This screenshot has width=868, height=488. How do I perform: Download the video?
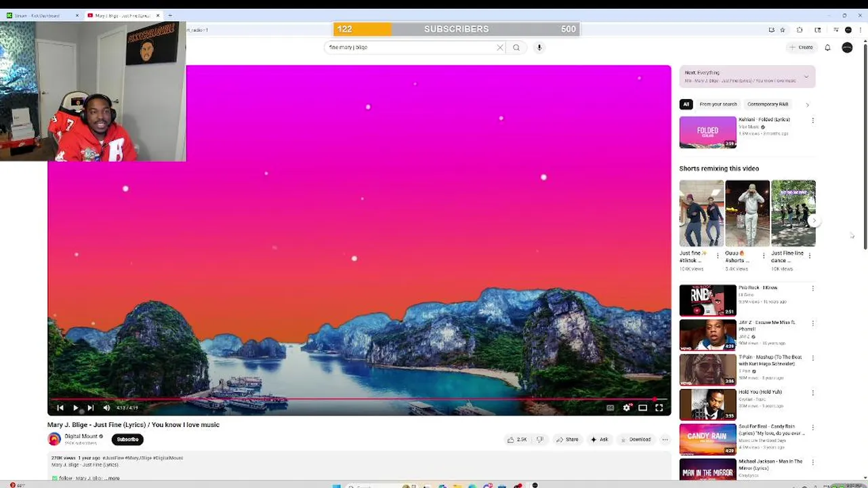635,439
